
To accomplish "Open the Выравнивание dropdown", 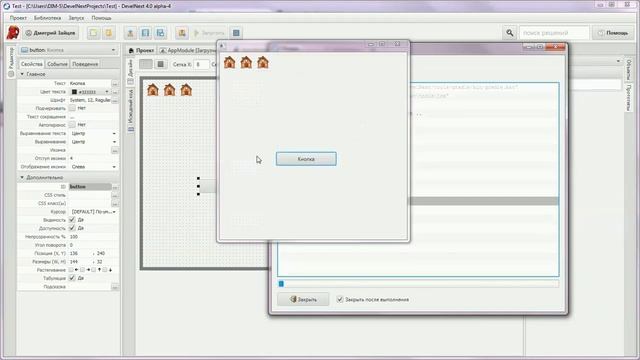I will [x=114, y=142].
